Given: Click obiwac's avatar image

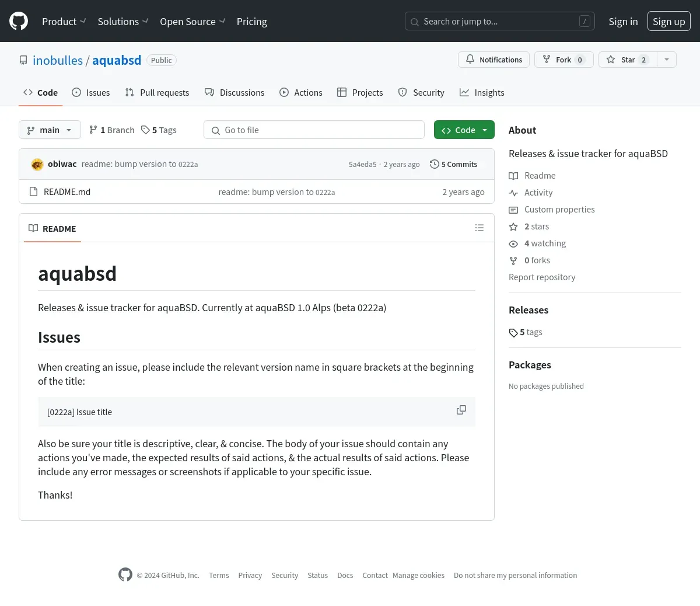Looking at the screenshot, I should [x=37, y=165].
